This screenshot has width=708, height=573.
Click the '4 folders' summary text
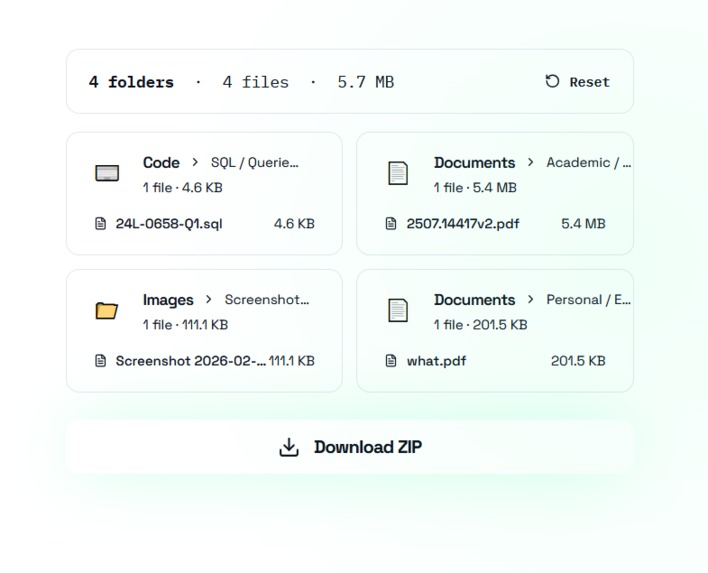(x=131, y=82)
